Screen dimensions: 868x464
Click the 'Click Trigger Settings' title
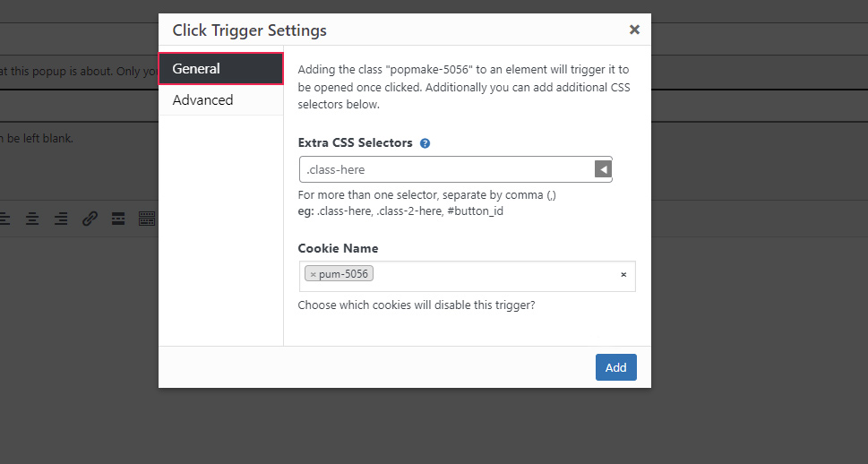coord(250,30)
